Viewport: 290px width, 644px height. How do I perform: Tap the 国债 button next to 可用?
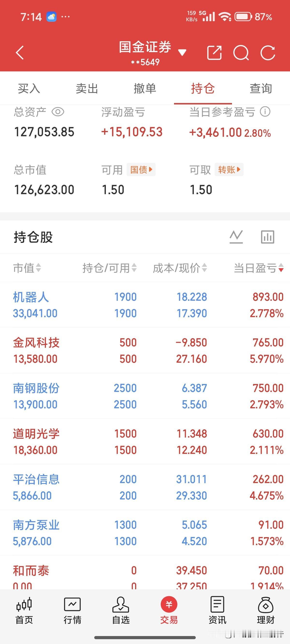point(141,170)
